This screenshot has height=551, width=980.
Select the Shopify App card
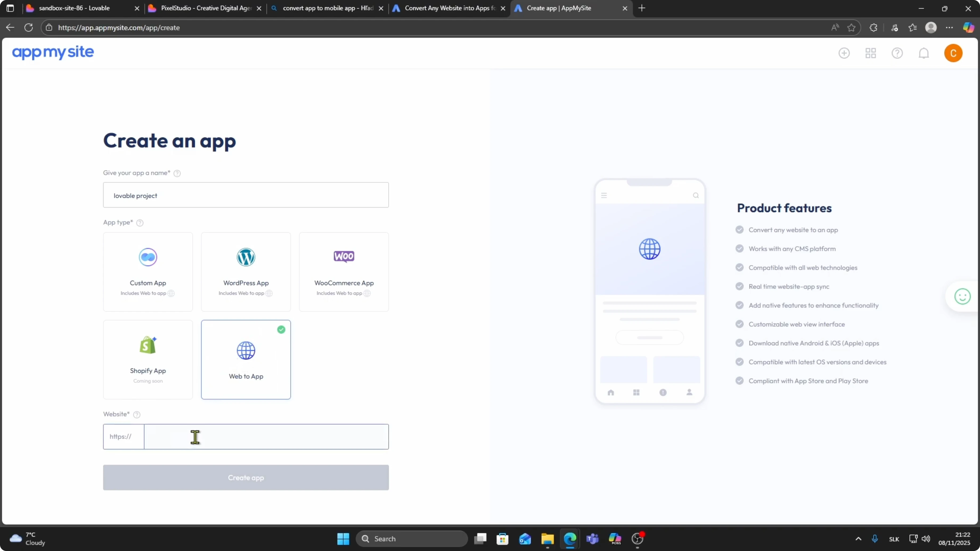[148, 360]
